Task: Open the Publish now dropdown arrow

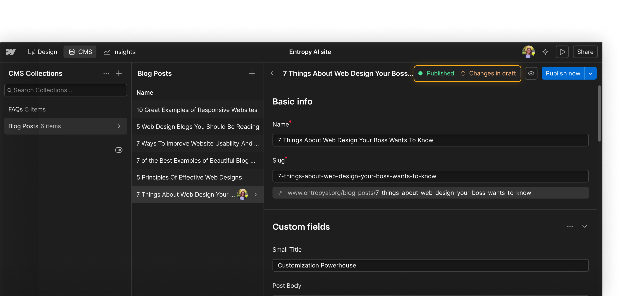Action: (x=591, y=73)
